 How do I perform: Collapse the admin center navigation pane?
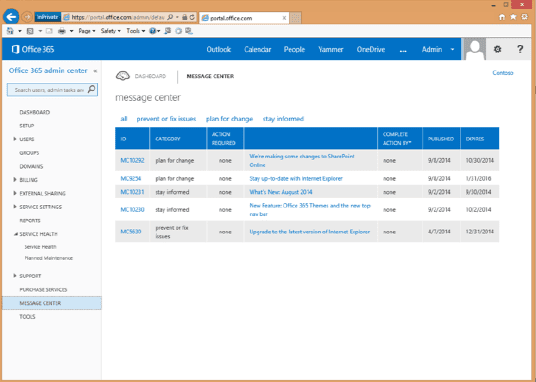[95, 71]
